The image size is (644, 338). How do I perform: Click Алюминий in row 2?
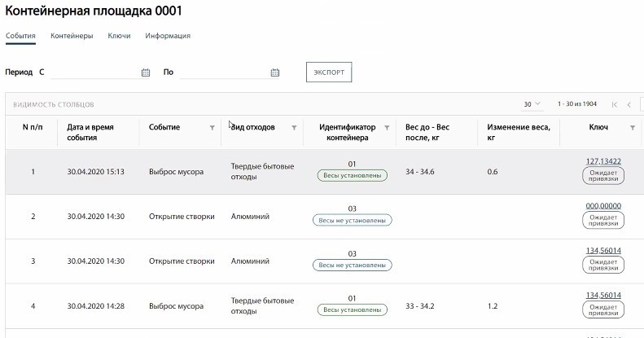250,217
